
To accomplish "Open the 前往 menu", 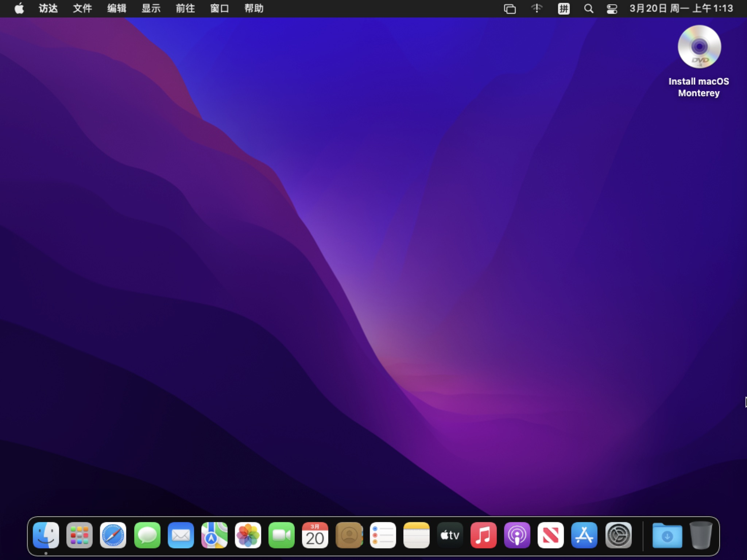I will pyautogui.click(x=185, y=8).
